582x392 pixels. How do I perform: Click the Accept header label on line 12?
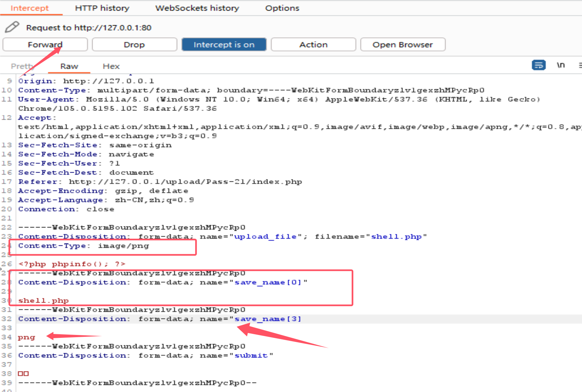(x=37, y=118)
